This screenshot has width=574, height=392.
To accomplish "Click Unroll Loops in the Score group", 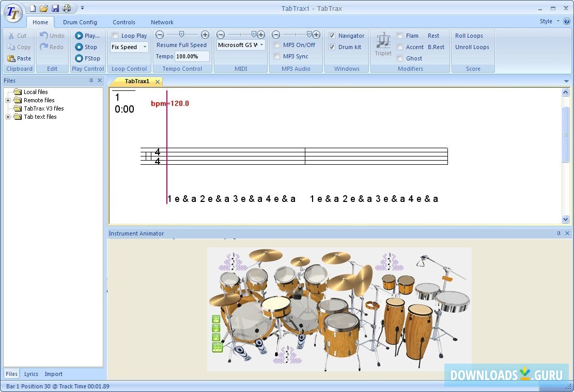I will point(472,47).
